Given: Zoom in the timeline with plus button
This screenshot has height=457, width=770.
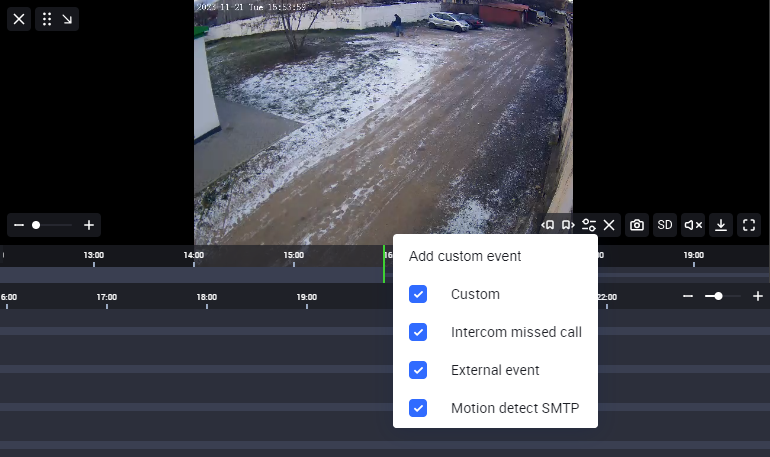Looking at the screenshot, I should [758, 296].
